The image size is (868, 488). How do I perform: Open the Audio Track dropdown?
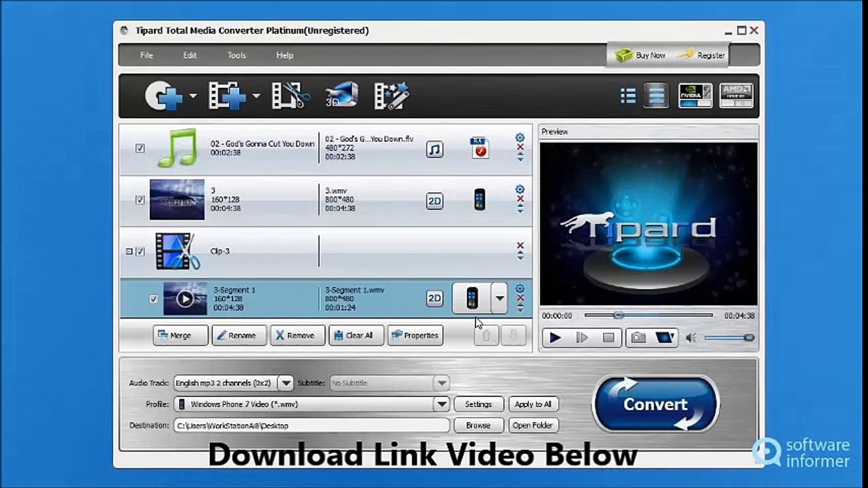pyautogui.click(x=285, y=383)
